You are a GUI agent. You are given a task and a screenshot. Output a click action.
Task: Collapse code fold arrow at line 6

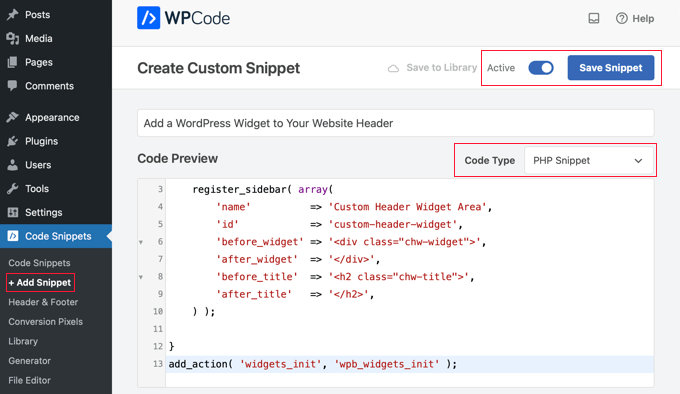(141, 242)
